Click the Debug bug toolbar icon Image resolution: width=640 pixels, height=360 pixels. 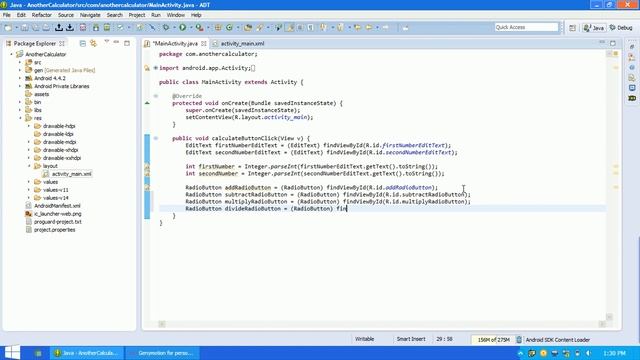(166, 27)
